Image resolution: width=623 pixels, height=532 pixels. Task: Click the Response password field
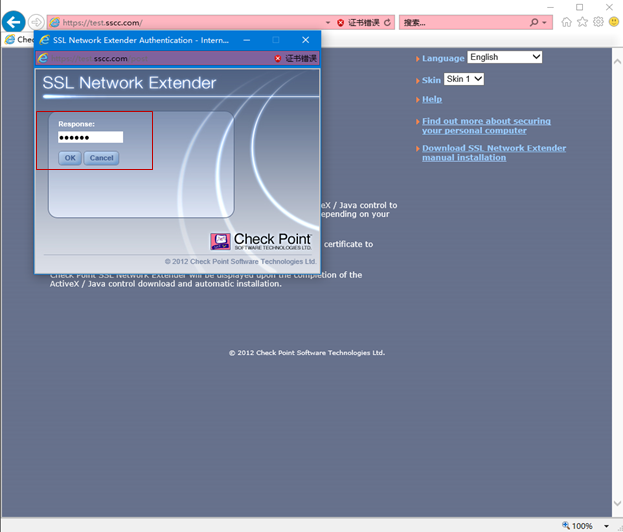(91, 137)
